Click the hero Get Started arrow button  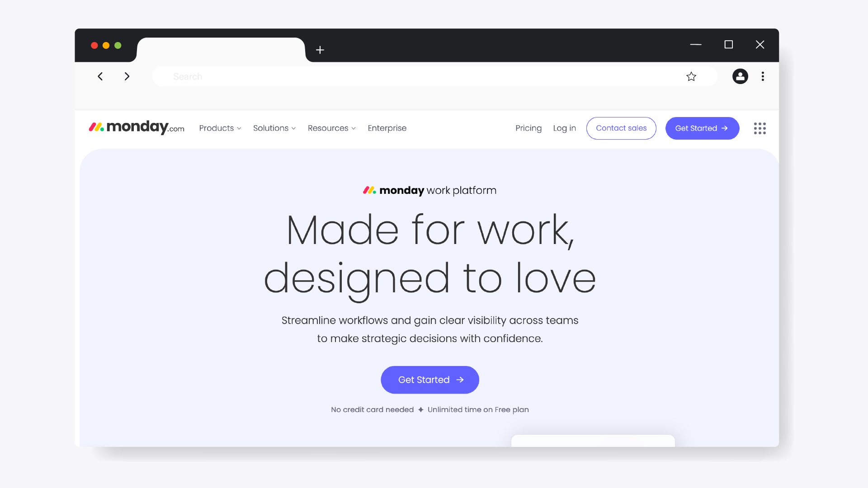[429, 380]
